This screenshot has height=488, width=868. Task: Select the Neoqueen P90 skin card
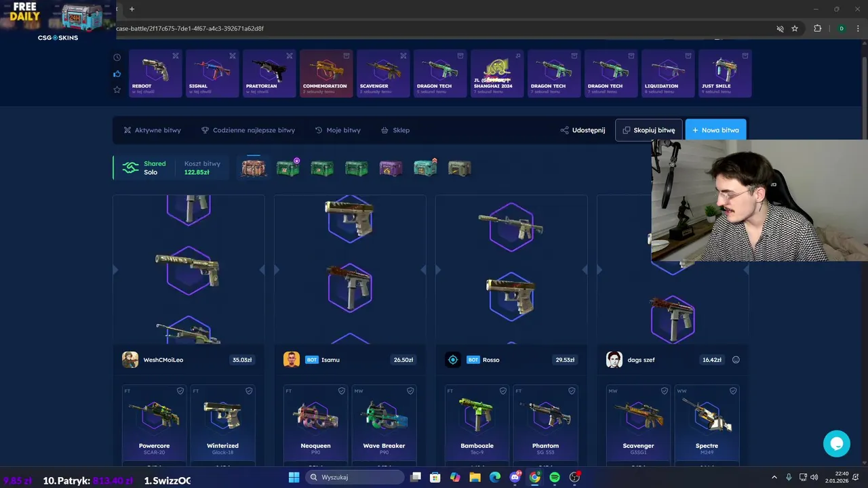316,426
